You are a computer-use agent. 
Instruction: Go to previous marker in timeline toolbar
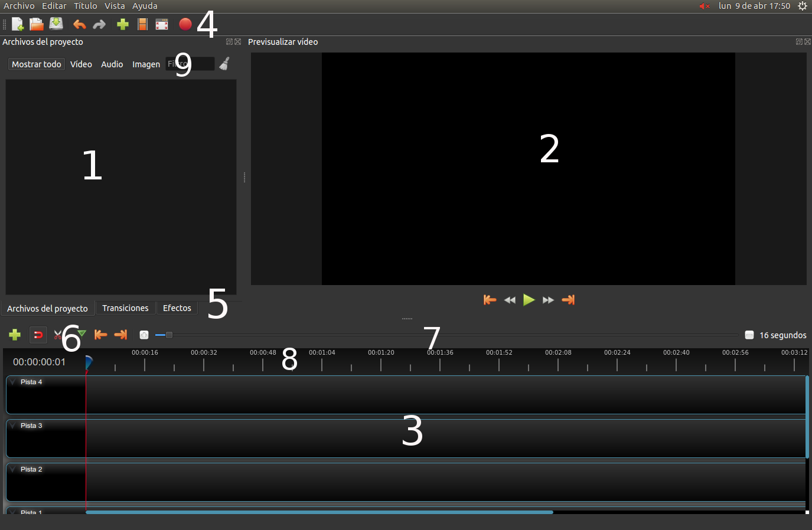click(101, 335)
